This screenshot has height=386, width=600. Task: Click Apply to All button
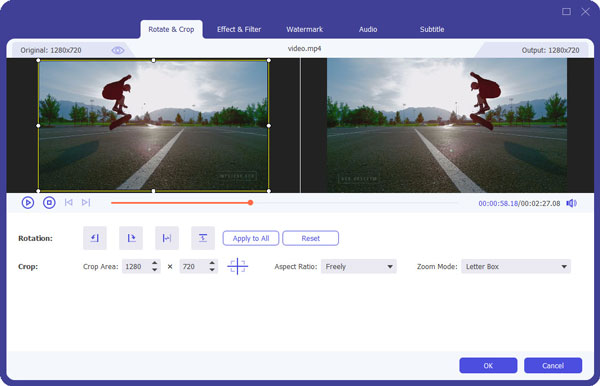pos(251,238)
